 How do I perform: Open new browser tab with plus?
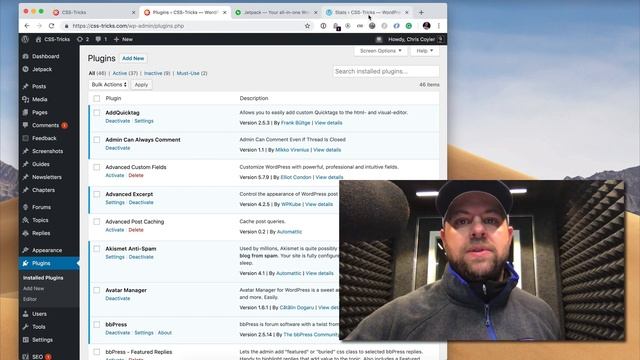pyautogui.click(x=421, y=12)
